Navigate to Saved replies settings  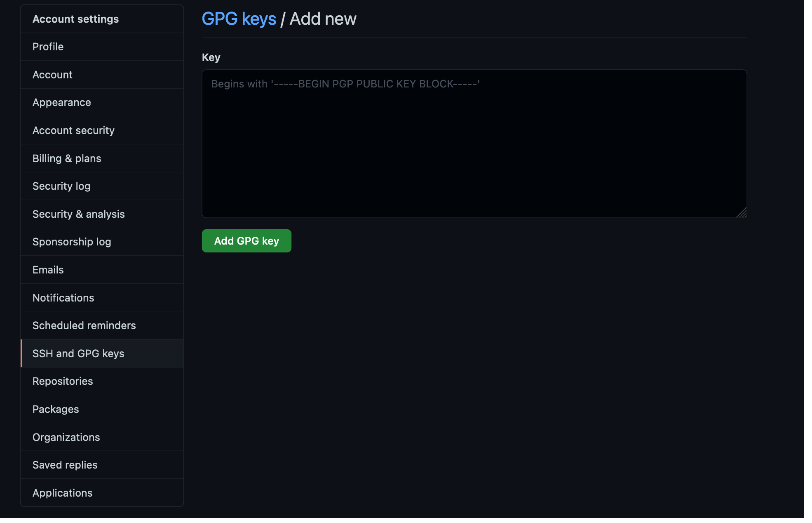point(65,465)
